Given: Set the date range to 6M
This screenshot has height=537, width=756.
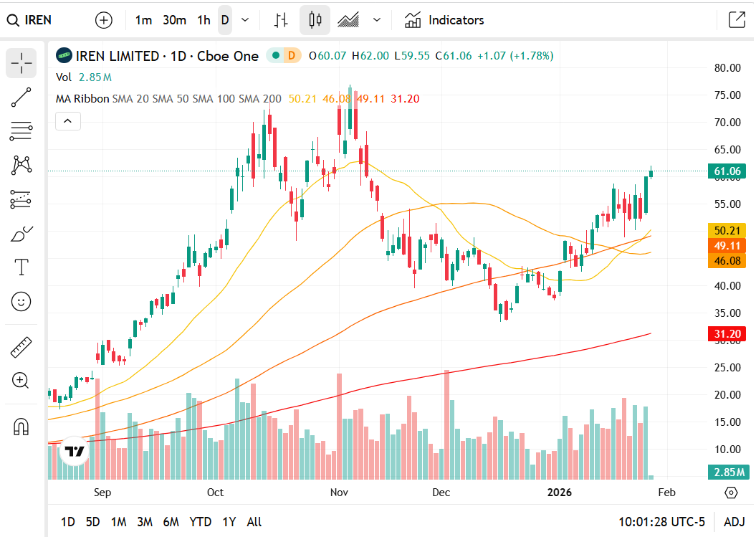Looking at the screenshot, I should [171, 522].
